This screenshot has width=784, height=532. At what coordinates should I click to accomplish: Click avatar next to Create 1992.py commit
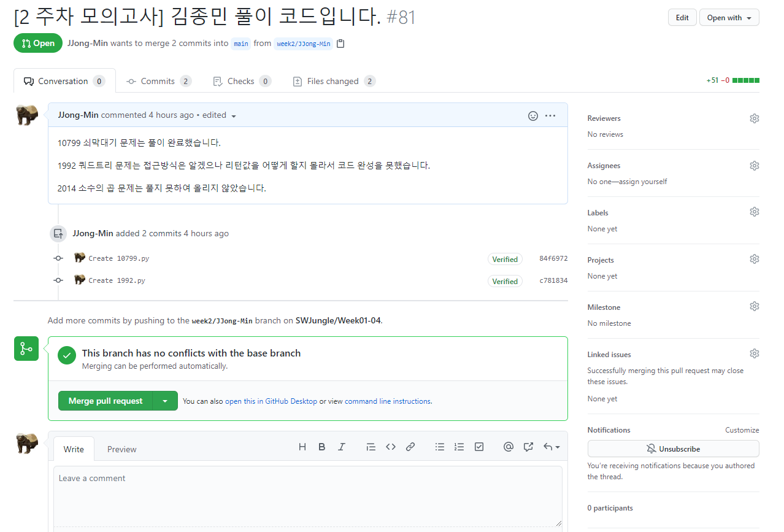tap(80, 280)
